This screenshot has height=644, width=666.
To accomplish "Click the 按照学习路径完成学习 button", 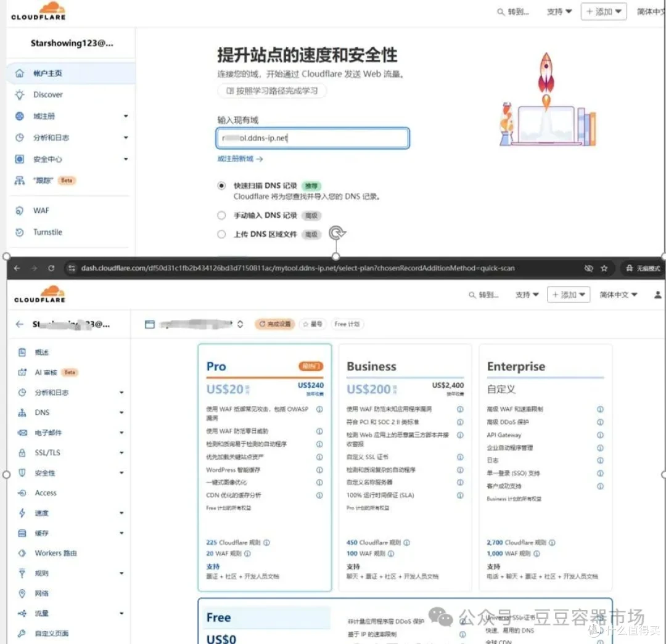I will [272, 91].
